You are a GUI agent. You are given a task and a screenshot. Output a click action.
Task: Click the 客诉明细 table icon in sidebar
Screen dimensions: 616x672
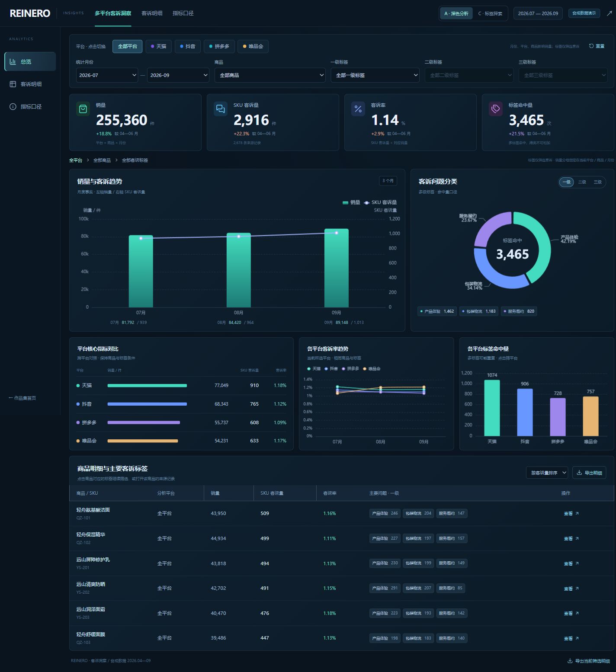[x=13, y=84]
